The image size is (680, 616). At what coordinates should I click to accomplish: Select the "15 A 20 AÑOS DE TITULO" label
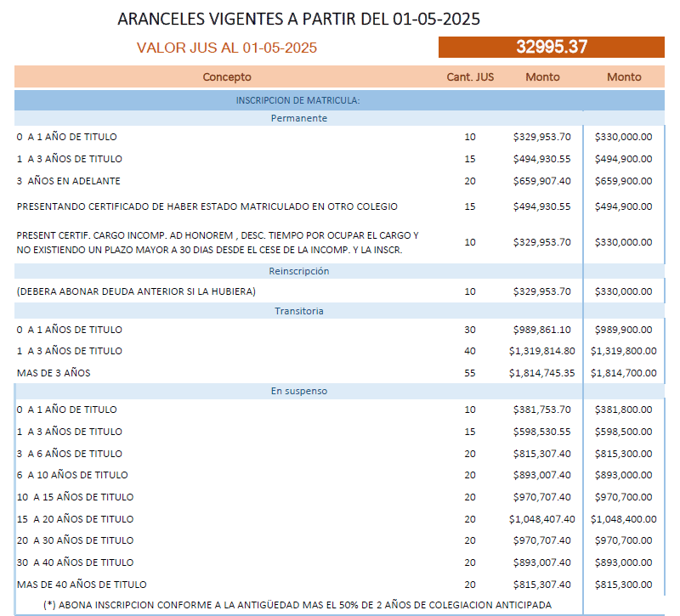coord(75,519)
